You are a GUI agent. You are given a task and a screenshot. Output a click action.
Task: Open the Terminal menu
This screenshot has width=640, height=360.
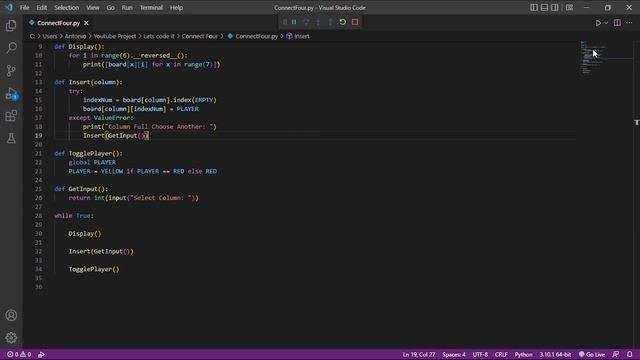point(151,8)
